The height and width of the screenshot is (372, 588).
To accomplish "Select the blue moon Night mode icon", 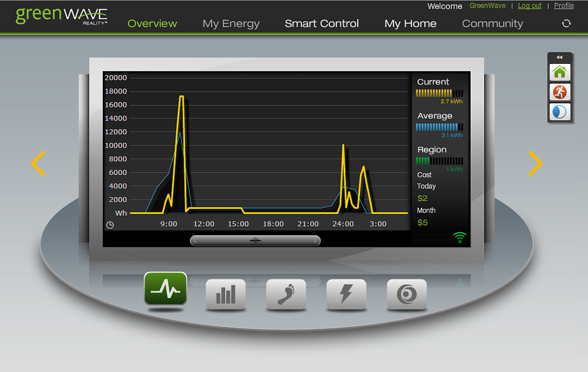I will tap(559, 112).
